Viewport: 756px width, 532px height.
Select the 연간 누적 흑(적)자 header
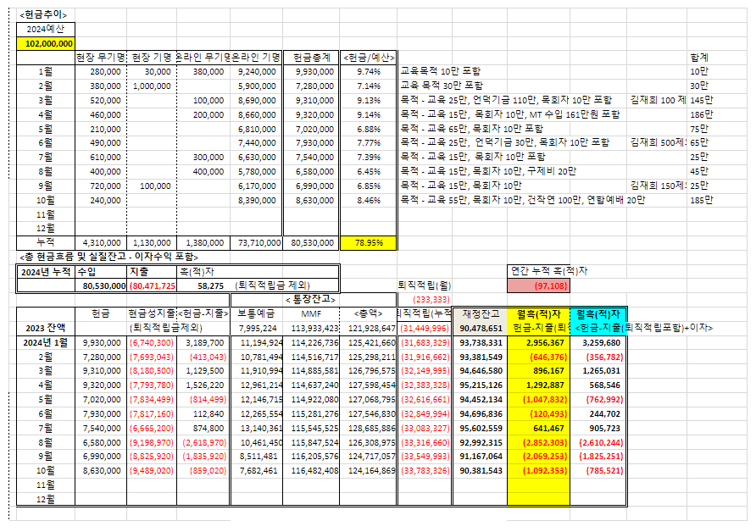[x=549, y=271]
